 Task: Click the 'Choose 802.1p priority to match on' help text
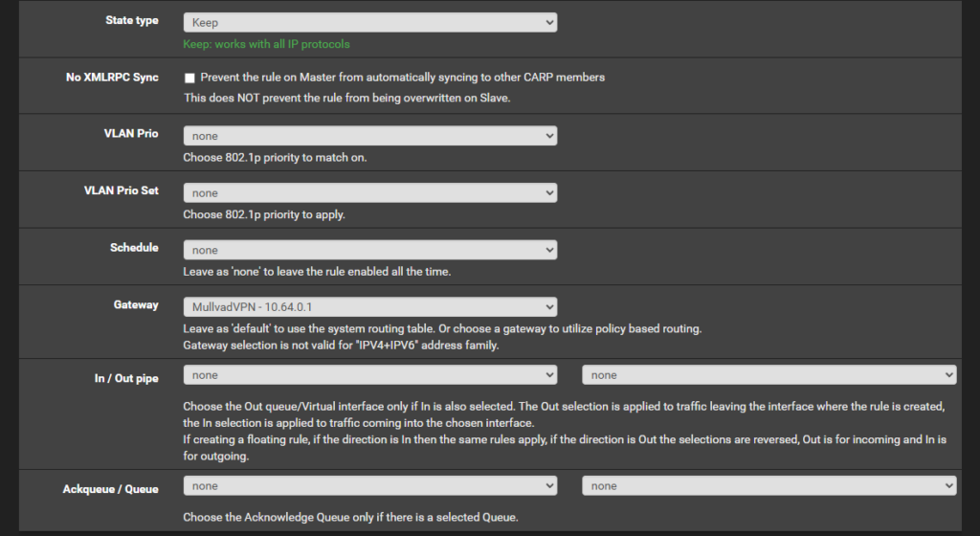(275, 157)
